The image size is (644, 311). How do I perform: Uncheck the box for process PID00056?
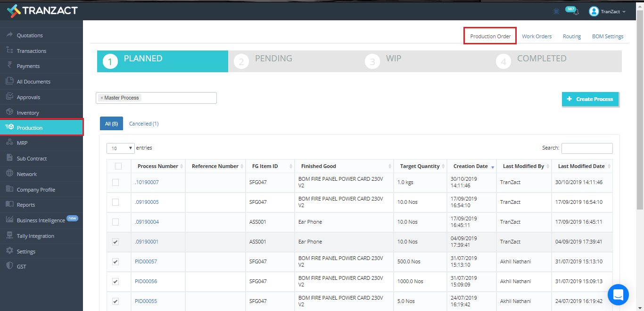[116, 281]
